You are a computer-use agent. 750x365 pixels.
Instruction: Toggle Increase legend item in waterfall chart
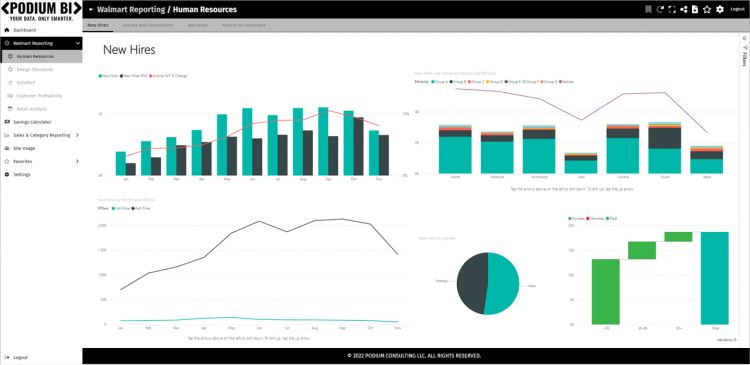tap(577, 218)
